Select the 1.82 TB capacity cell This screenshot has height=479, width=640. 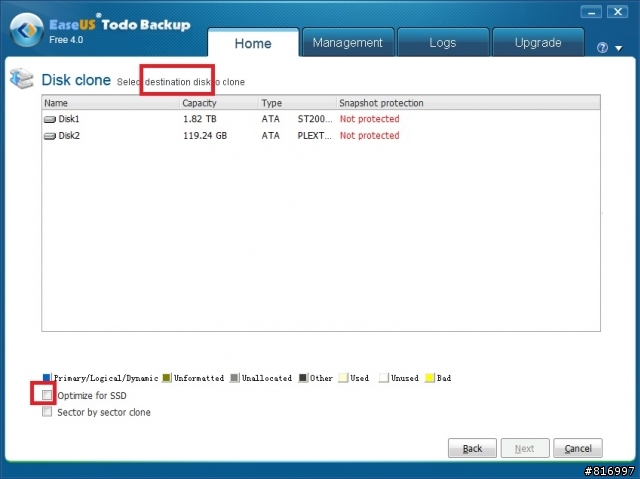click(200, 119)
